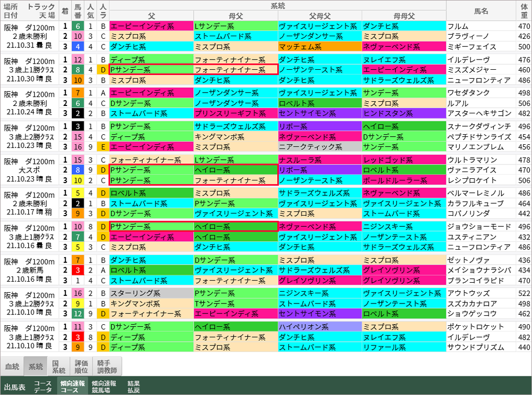Viewport: 532px width, 395px height.
Task: Click マッチェム系 cell in ミギーフェイス row
Action: click(x=320, y=46)
